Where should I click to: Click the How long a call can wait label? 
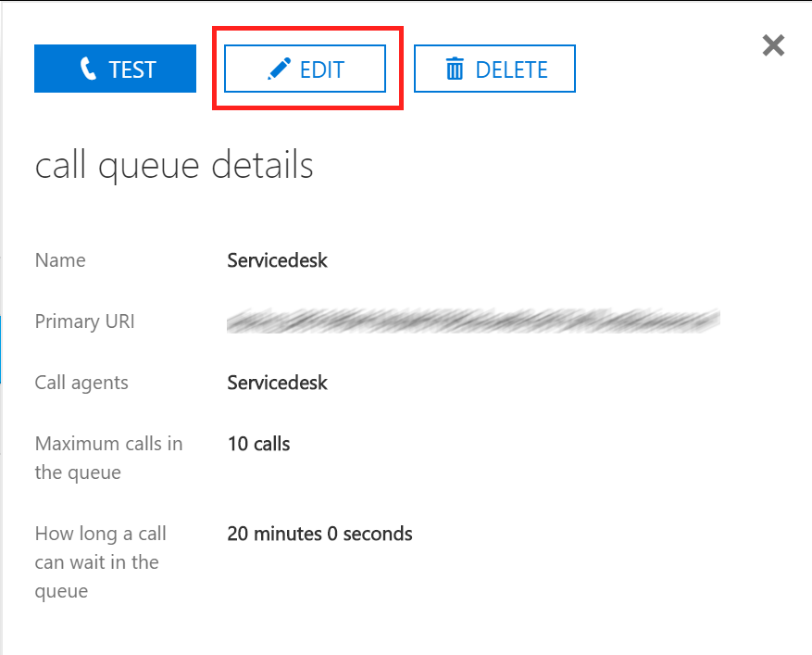(x=101, y=561)
